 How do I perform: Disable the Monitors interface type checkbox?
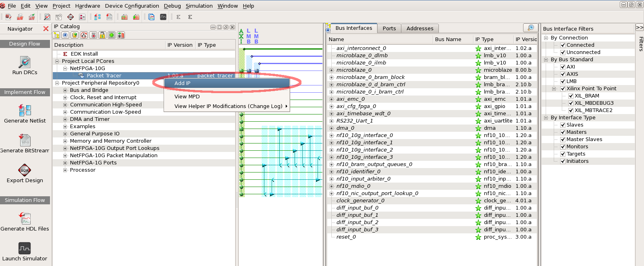563,147
